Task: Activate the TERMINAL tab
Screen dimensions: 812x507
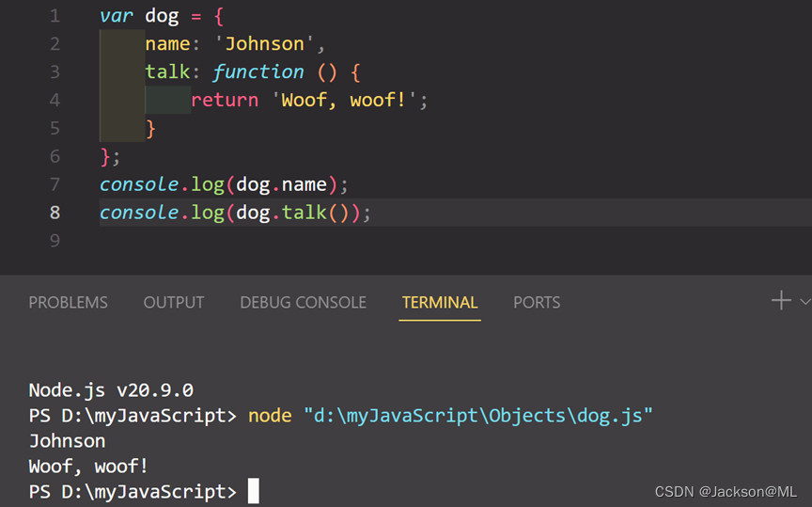Action: (x=440, y=303)
